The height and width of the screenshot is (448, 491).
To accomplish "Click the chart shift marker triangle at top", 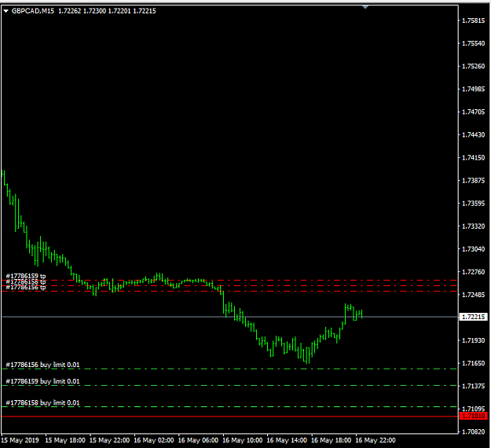I will tap(365, 7).
